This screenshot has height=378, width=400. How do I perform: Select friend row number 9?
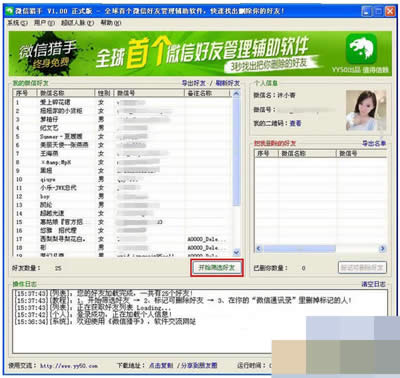pos(123,171)
